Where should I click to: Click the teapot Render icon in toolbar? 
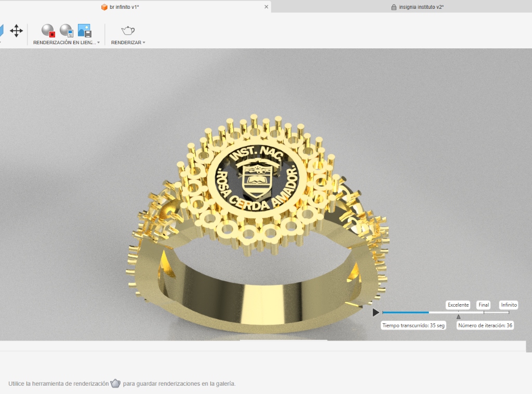point(128,30)
